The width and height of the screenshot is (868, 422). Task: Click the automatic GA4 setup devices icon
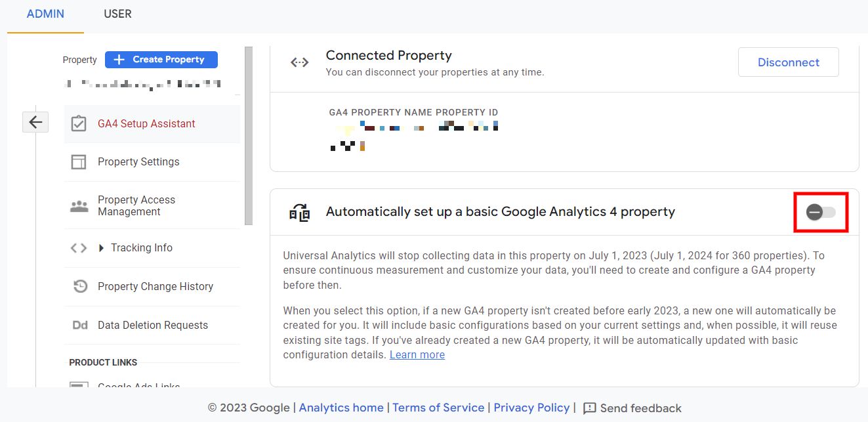pos(300,213)
